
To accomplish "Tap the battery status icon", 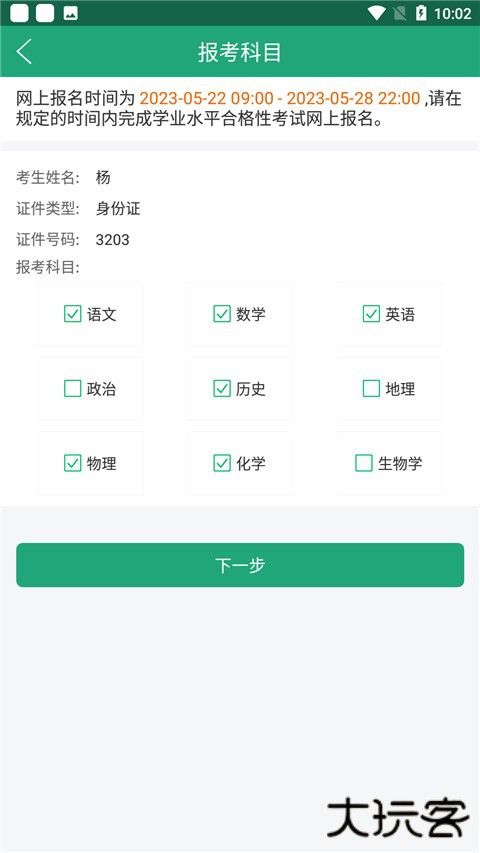I will click(x=421, y=13).
